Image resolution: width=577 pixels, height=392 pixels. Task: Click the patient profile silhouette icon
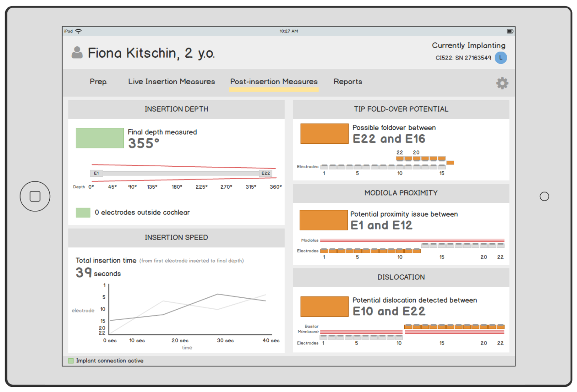pos(77,53)
